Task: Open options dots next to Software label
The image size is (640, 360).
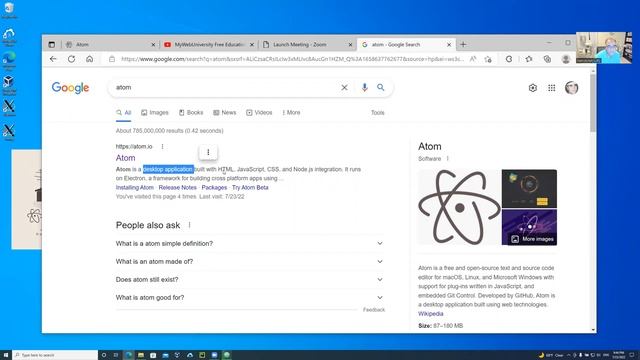Action: pos(447,159)
